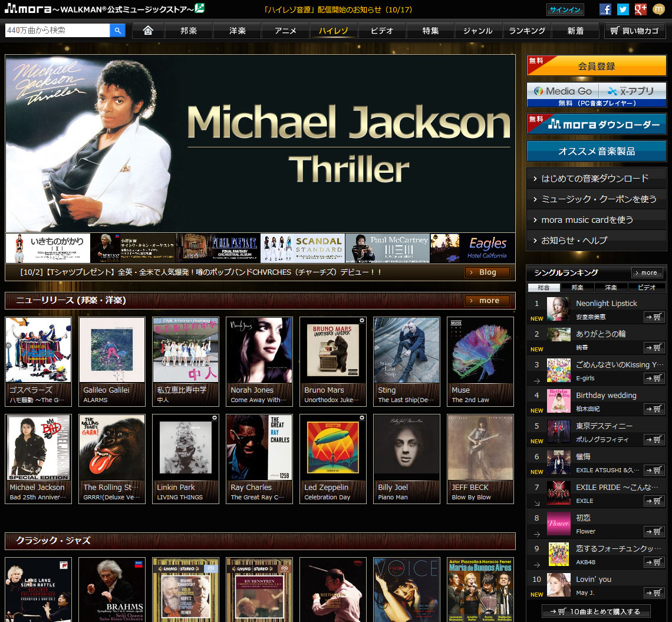
Task: Add EXILE PRIDE to cart
Action: point(654,501)
